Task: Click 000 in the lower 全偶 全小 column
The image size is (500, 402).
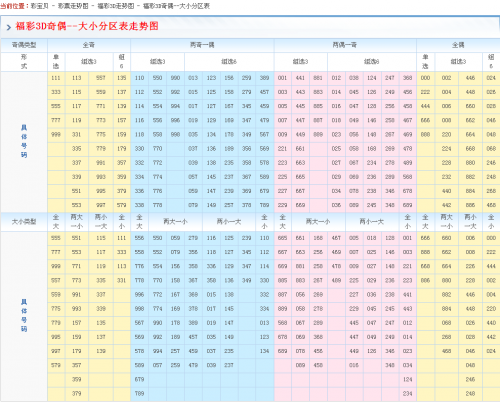Action: click(x=491, y=238)
